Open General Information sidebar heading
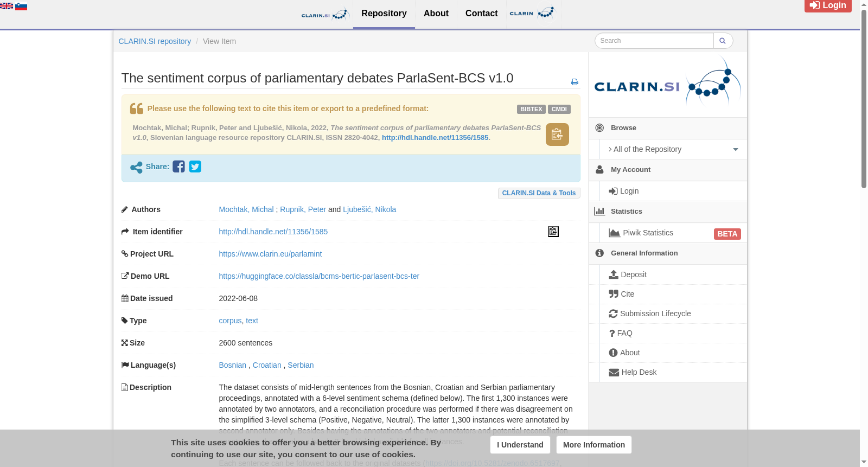868x467 pixels. click(x=668, y=253)
